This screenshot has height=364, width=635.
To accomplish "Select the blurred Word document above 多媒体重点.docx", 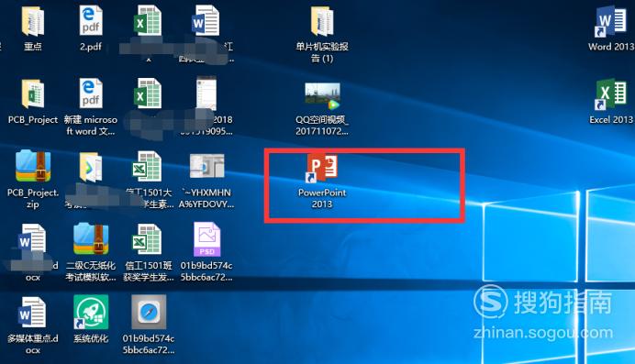I will [x=33, y=239].
